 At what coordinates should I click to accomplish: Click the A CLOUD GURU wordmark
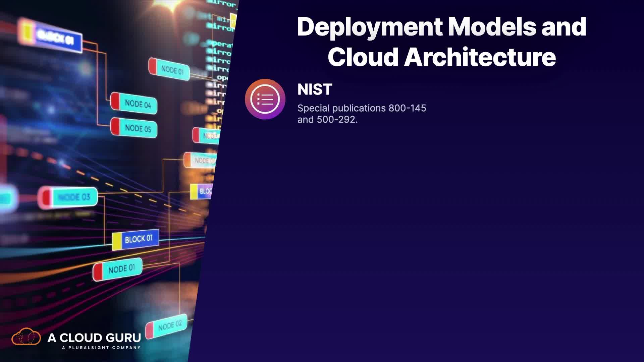(x=94, y=337)
